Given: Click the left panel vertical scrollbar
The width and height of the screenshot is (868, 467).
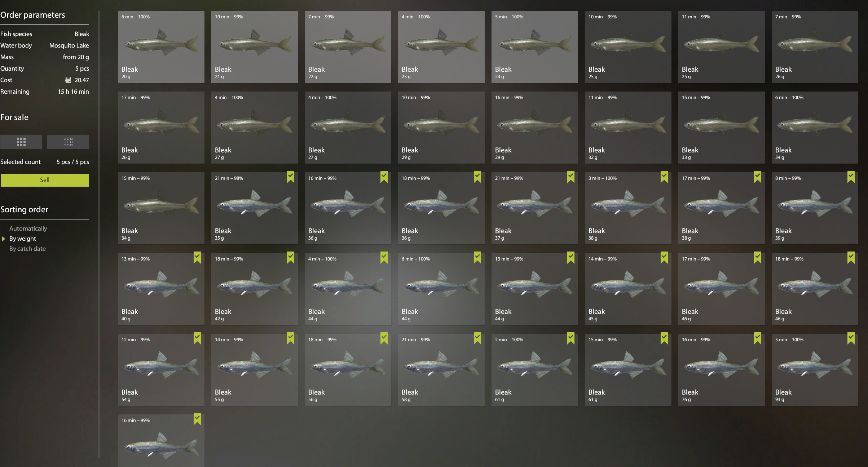Looking at the screenshot, I should point(99,234).
